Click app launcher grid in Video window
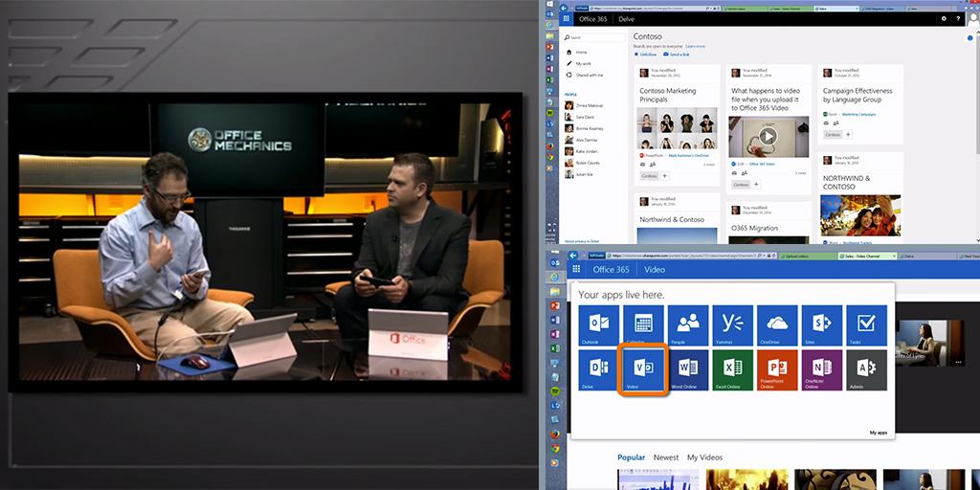This screenshot has width=980, height=490. tap(576, 269)
